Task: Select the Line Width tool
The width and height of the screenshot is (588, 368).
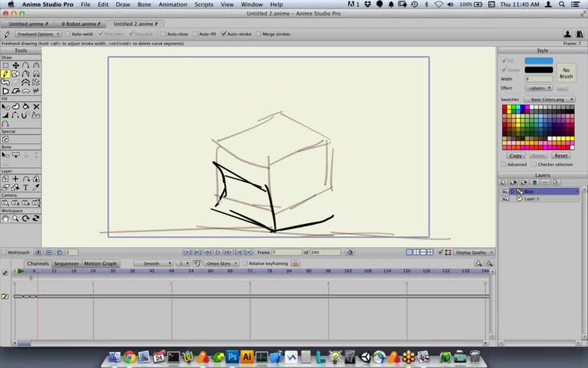Action: pyautogui.click(x=5, y=115)
